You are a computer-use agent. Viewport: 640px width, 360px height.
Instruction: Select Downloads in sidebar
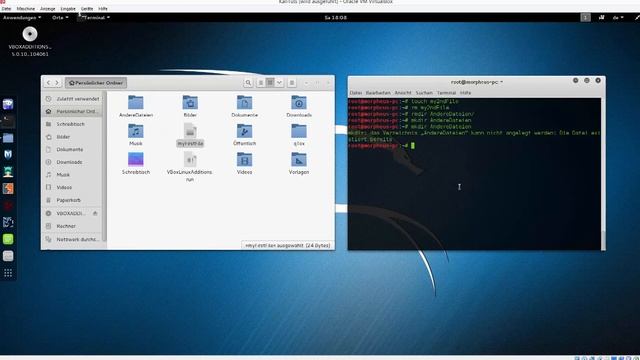[x=73, y=162]
